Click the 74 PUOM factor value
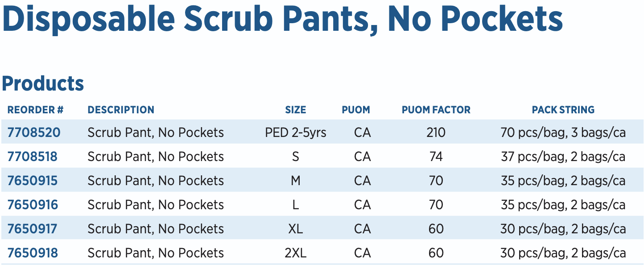Image resolution: width=644 pixels, height=265 pixels. point(436,157)
